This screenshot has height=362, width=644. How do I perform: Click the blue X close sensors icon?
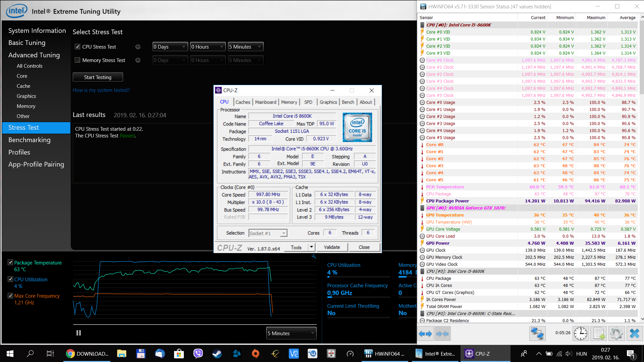coord(634,334)
